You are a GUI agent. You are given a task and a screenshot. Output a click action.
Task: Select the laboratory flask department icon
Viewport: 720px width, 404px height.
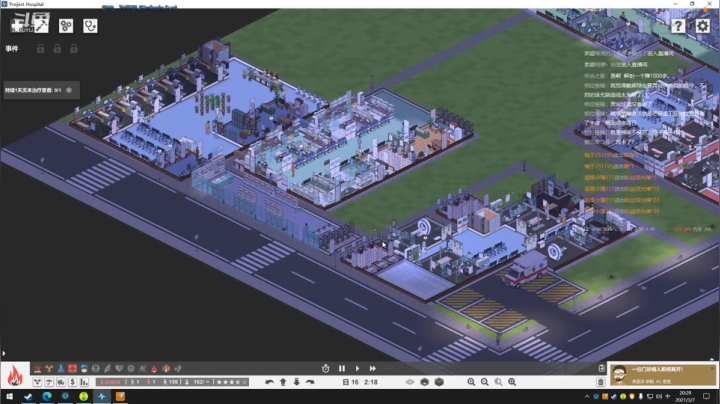coord(61,368)
